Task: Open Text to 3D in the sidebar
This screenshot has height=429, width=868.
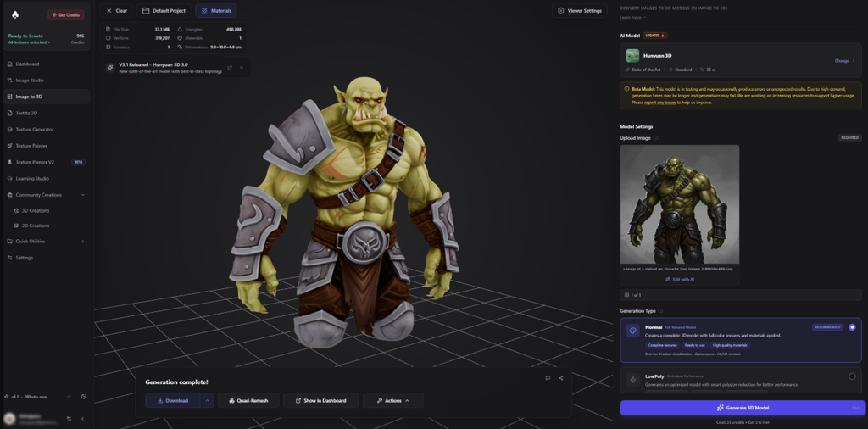Action: pos(47,113)
